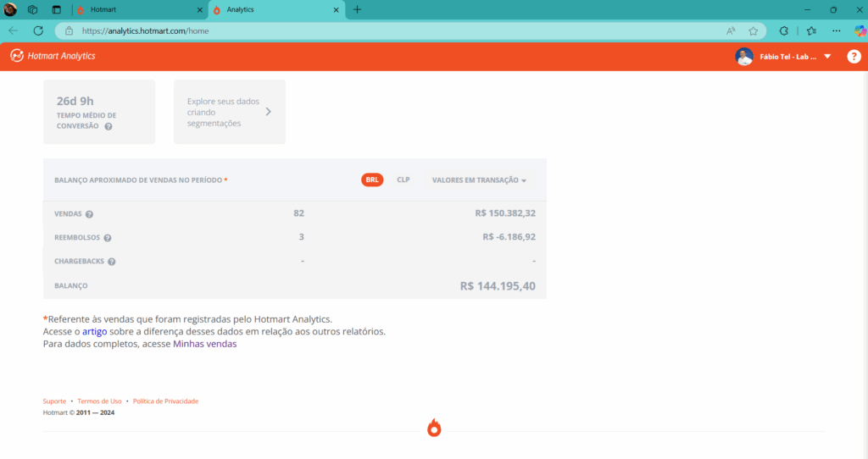Close the Hotmart browser tab
The width and height of the screenshot is (868, 459).
[200, 10]
